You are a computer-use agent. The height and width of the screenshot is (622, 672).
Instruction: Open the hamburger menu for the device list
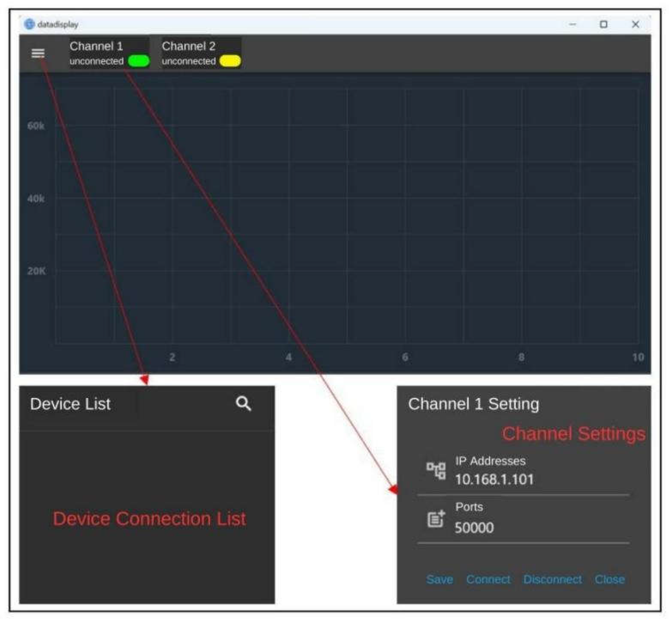click(38, 53)
